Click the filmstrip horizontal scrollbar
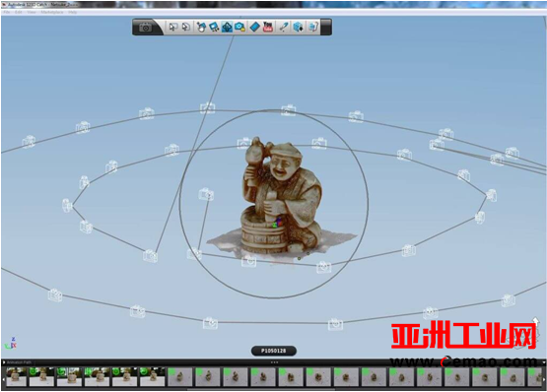547x392 pixels. [x=261, y=389]
